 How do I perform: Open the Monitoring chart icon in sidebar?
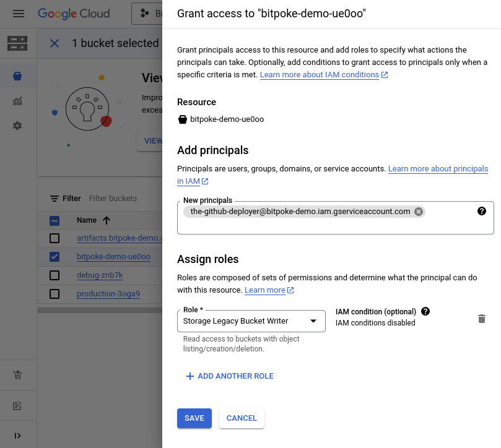click(x=17, y=101)
